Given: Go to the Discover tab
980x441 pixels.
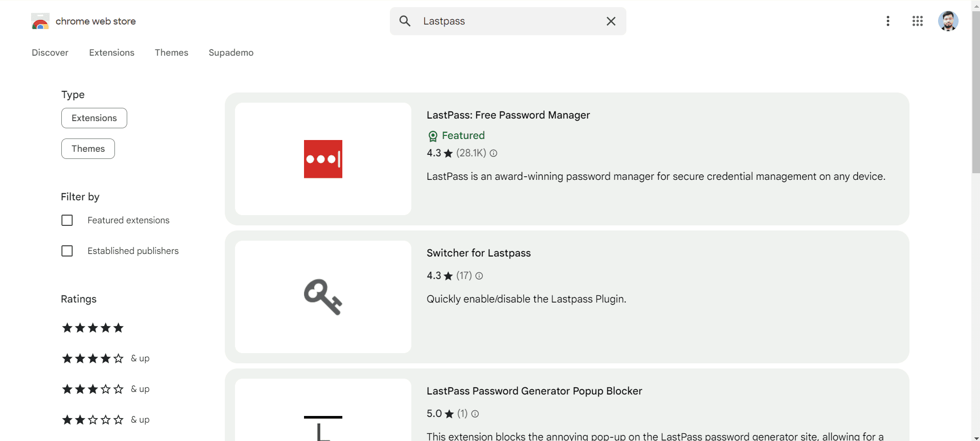Looking at the screenshot, I should pyautogui.click(x=50, y=53).
